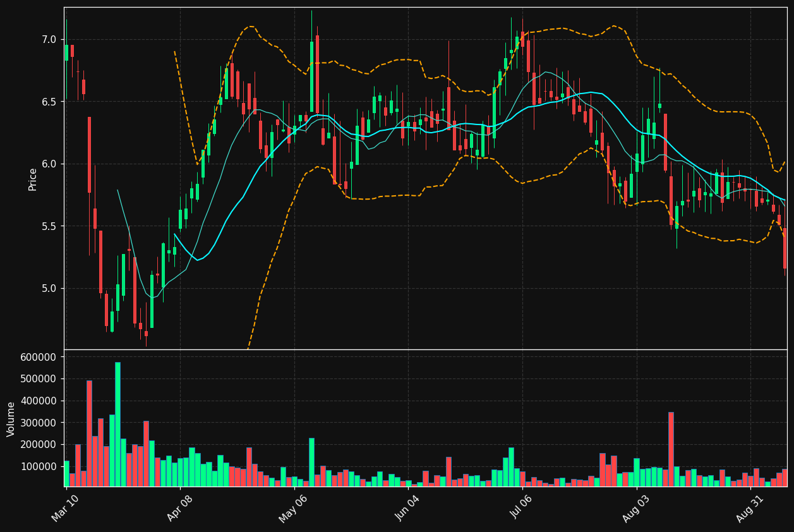
Task: Select the tall red volume bar near 500000
Action: [89, 433]
